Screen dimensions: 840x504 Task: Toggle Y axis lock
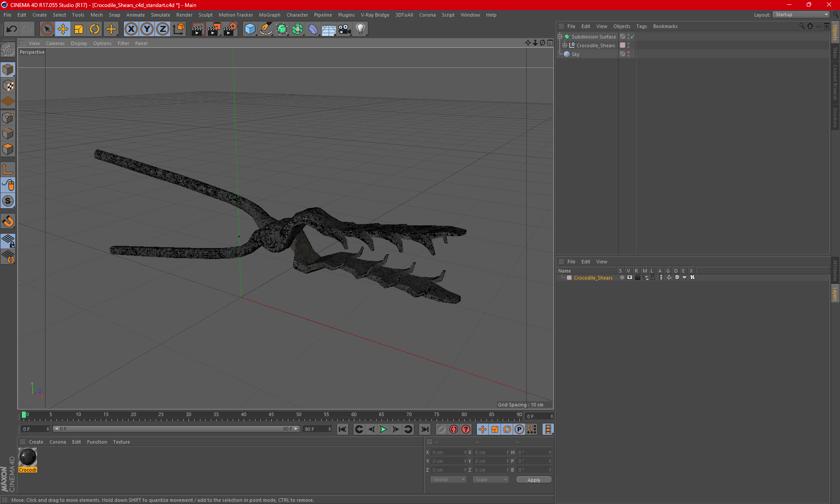click(x=147, y=29)
